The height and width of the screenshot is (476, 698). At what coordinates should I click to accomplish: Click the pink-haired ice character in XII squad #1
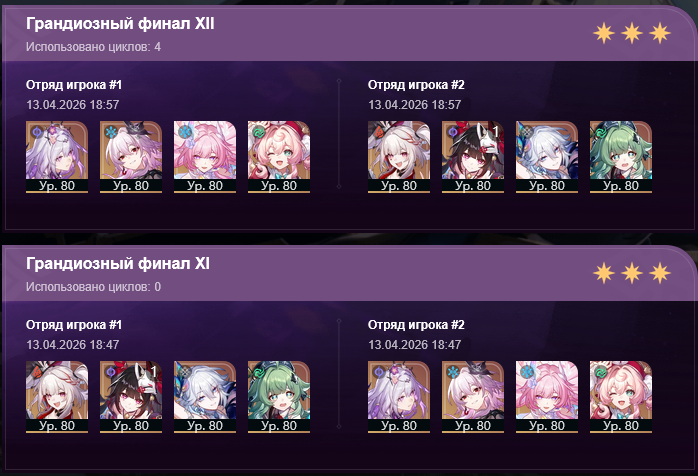[205, 156]
